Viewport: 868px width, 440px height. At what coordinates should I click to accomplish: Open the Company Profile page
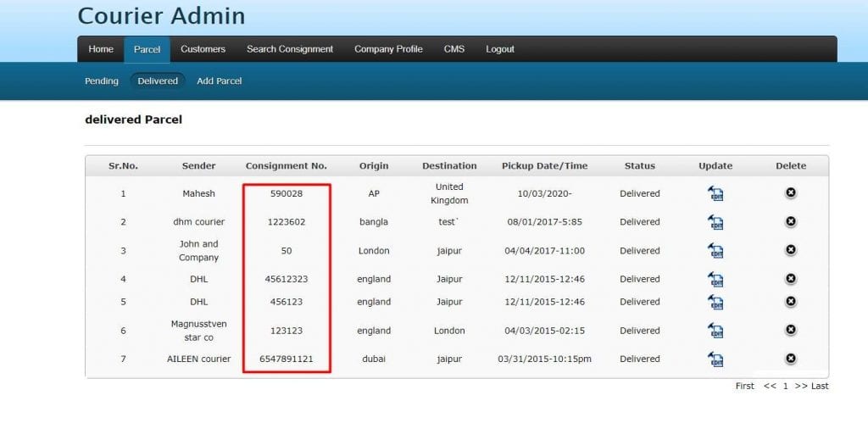pos(388,49)
